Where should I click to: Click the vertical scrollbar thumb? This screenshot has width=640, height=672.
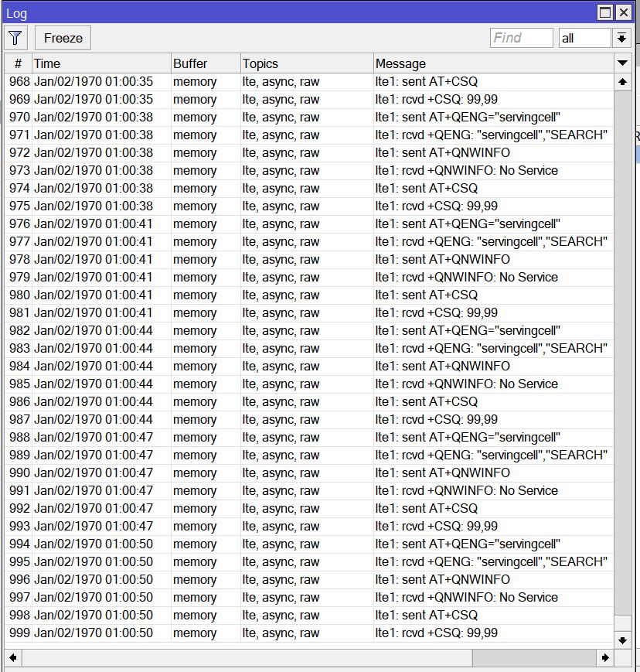point(623,624)
